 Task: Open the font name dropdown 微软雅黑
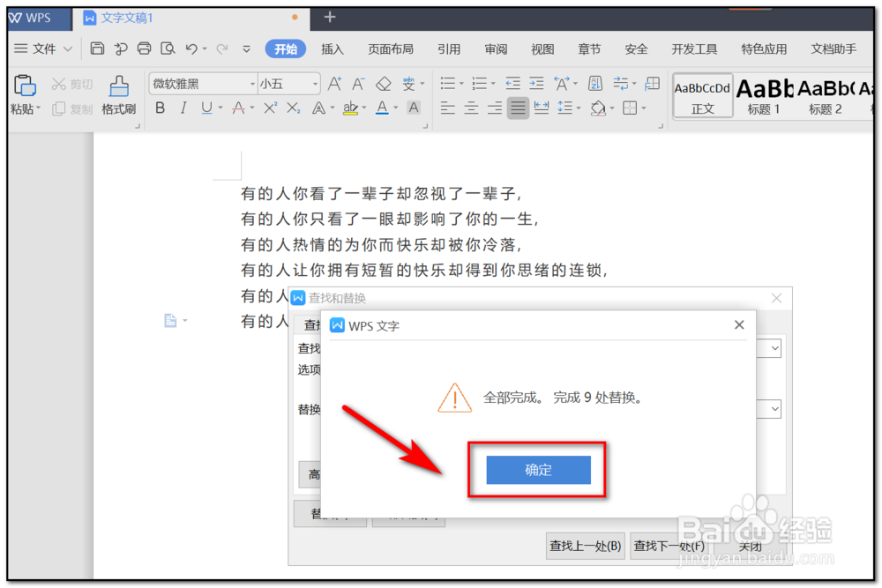click(252, 85)
